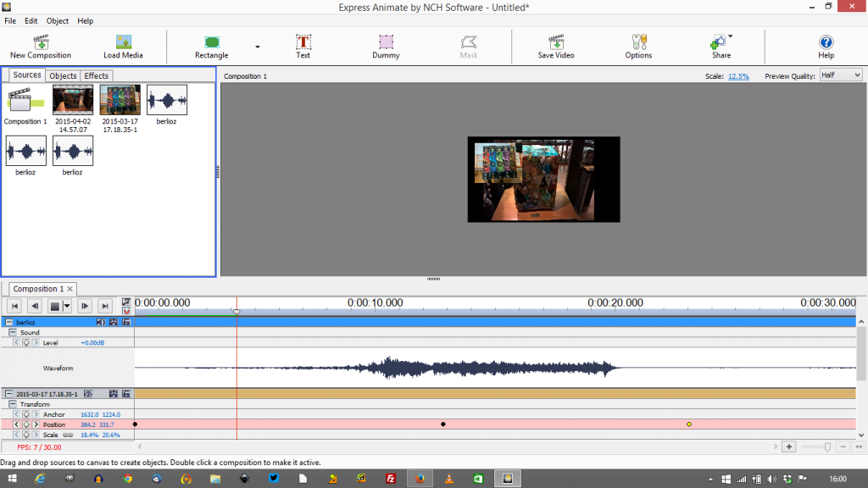868x488 pixels.
Task: Add a keyframe on the Position property
Action: tap(25, 424)
